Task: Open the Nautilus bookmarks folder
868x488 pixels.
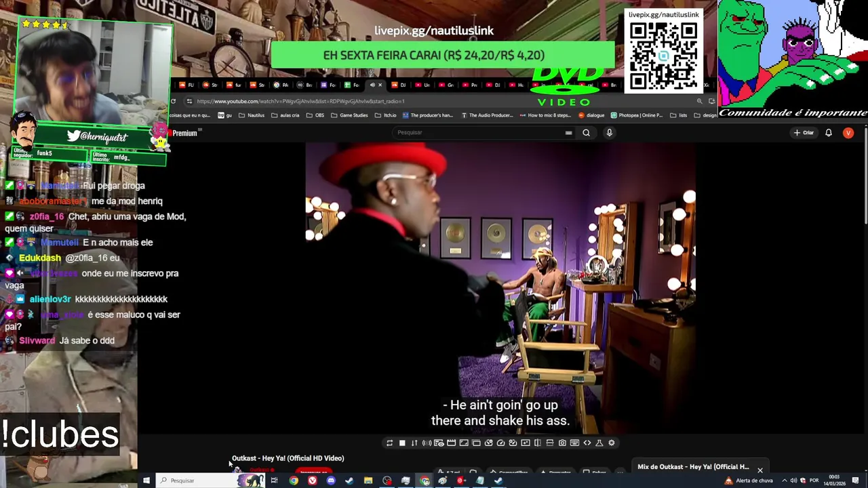Action: pos(251,115)
